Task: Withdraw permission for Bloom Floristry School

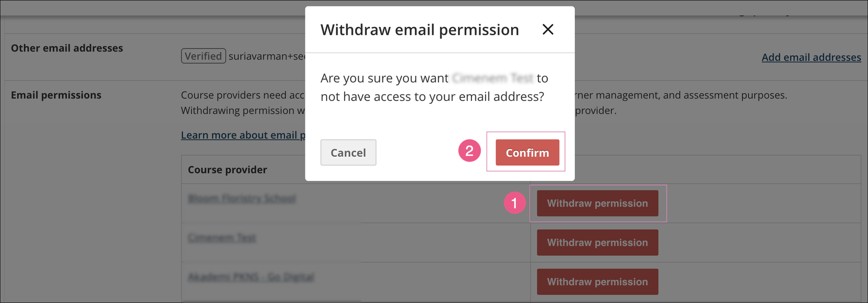Action: 597,203
